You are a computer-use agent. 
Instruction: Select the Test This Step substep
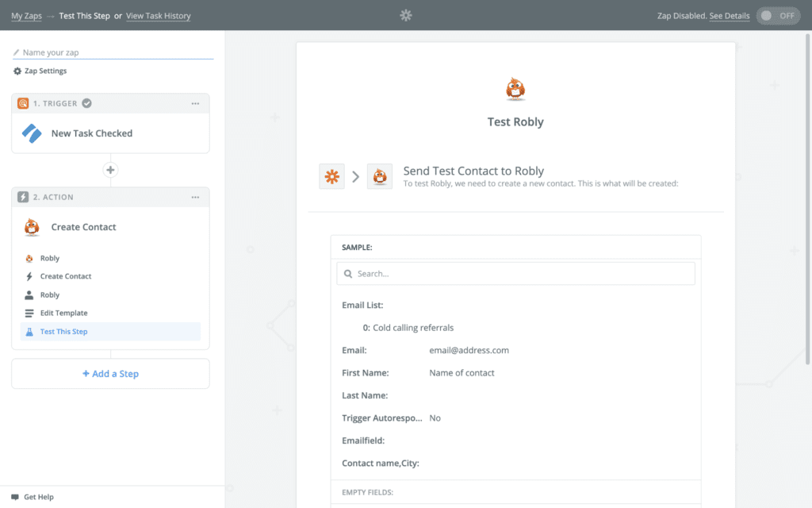click(x=110, y=332)
